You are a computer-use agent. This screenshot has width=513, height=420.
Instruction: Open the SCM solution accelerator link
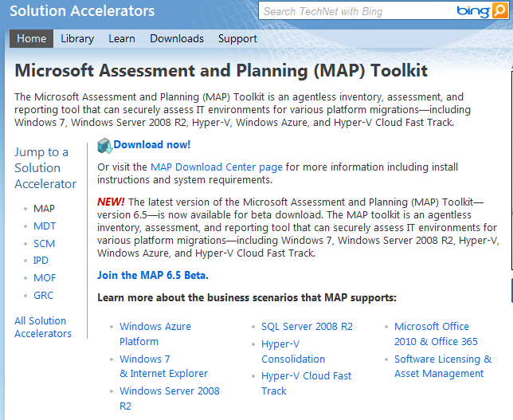(x=44, y=244)
